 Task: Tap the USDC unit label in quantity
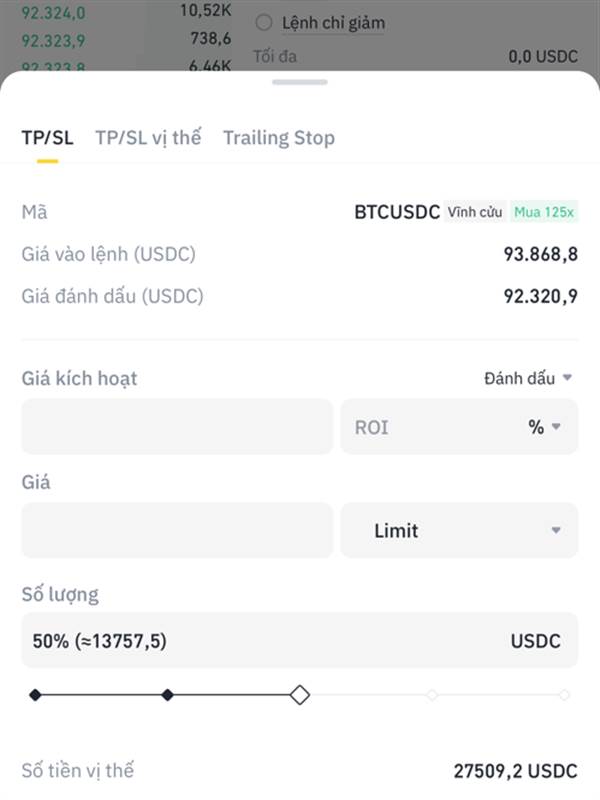point(536,641)
